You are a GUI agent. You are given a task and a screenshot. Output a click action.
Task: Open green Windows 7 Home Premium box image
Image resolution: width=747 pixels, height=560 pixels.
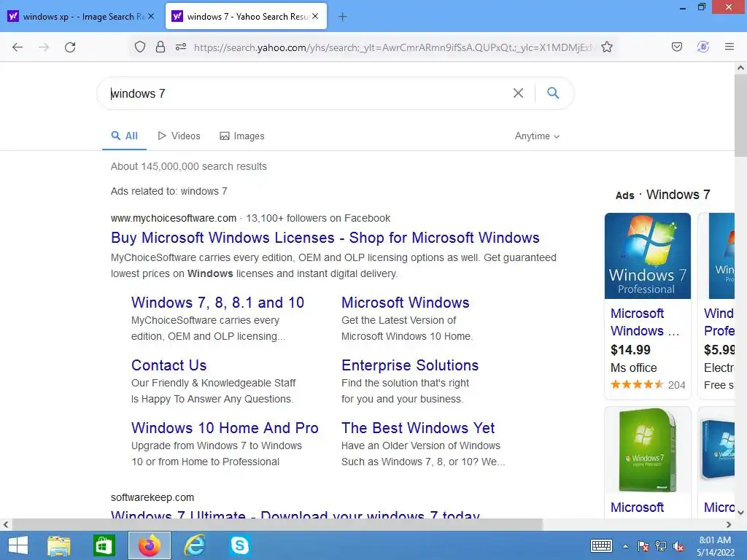648,450
